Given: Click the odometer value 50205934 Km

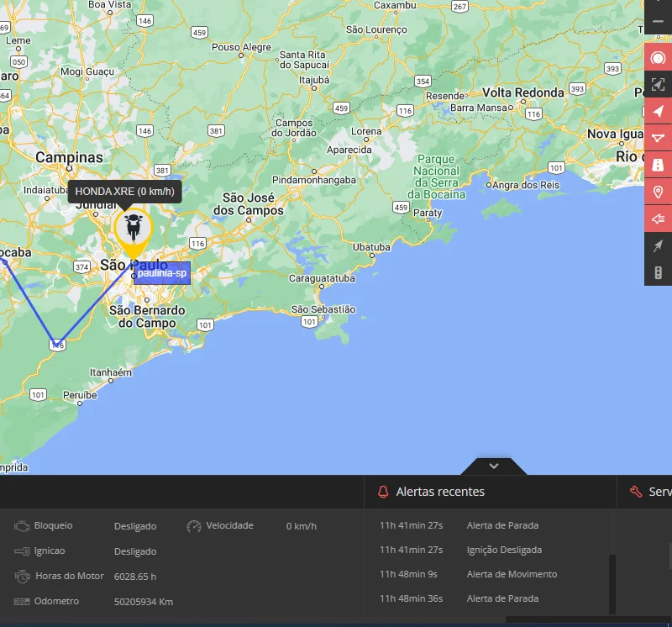Looking at the screenshot, I should (x=144, y=602).
